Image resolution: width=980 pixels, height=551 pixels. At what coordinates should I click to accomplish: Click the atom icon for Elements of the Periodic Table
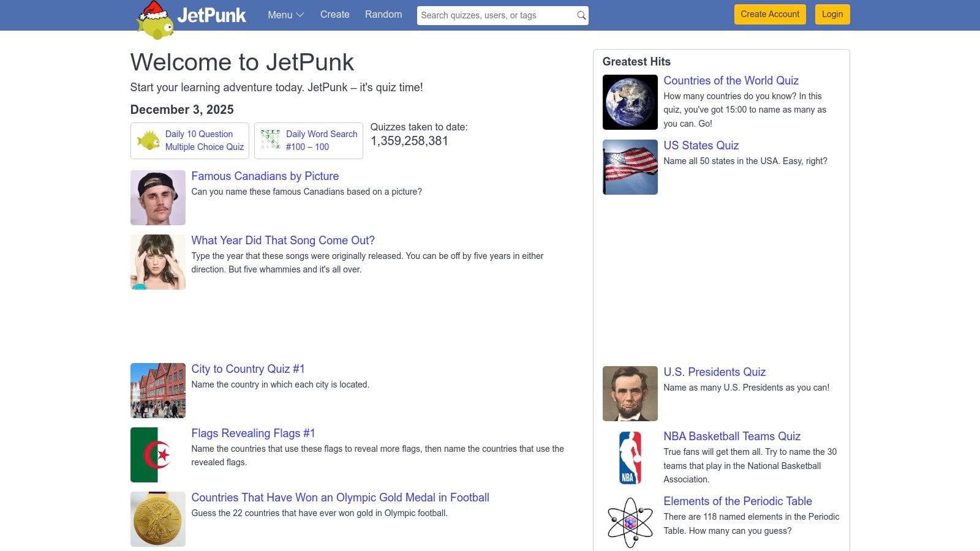629,521
